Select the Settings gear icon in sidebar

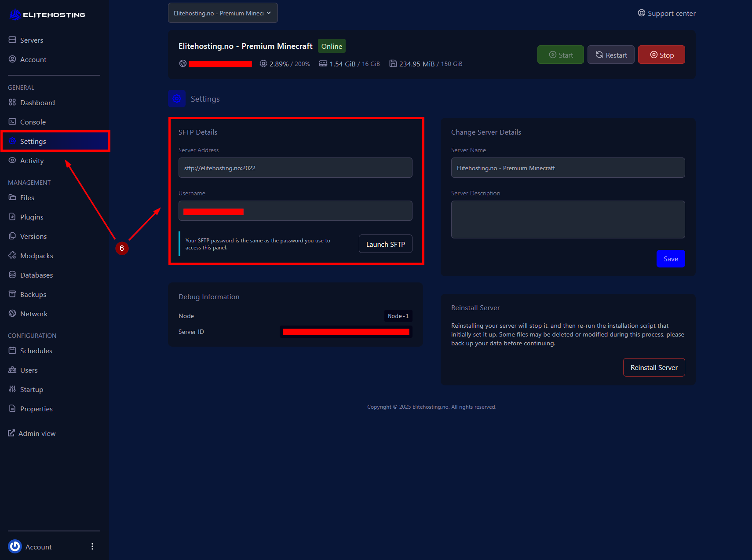(x=12, y=141)
